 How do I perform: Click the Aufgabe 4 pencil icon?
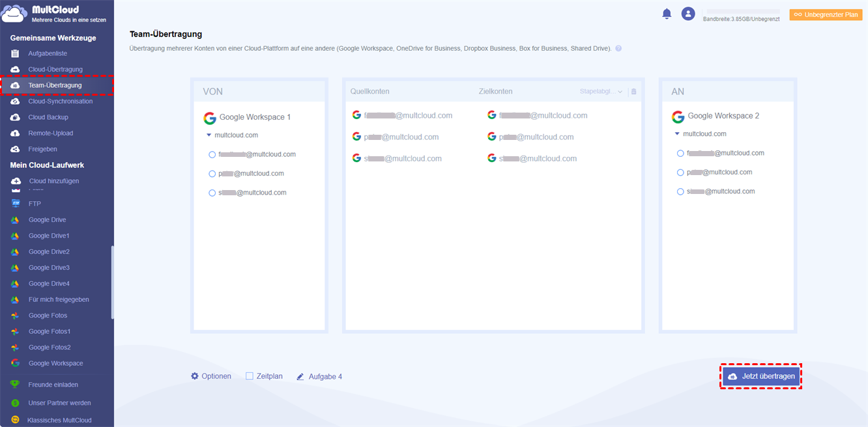tap(300, 377)
